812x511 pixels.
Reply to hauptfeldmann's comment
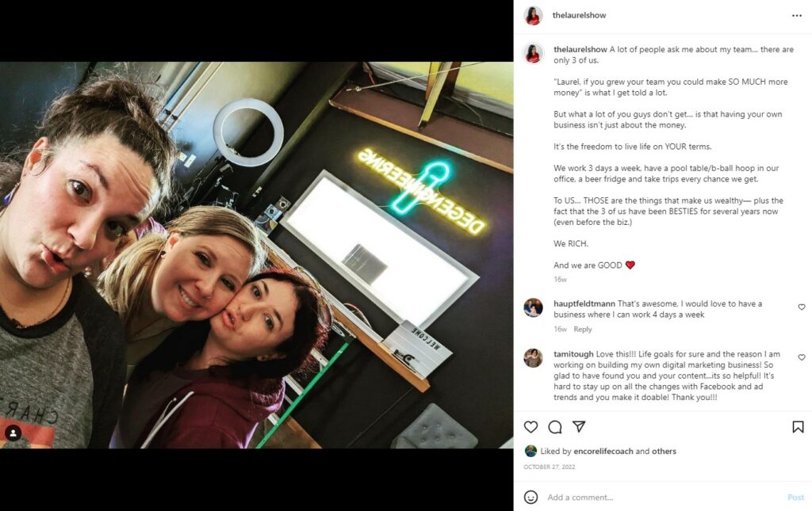point(583,329)
